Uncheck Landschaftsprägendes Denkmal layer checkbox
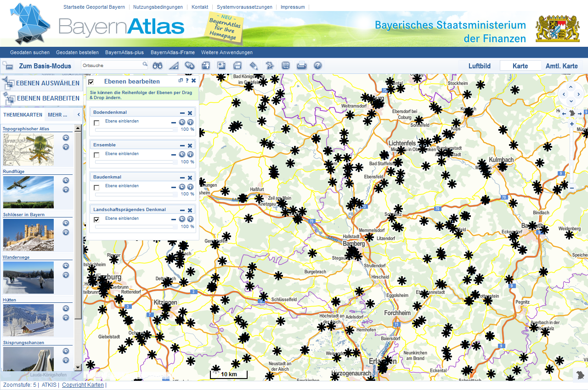 pyautogui.click(x=96, y=220)
